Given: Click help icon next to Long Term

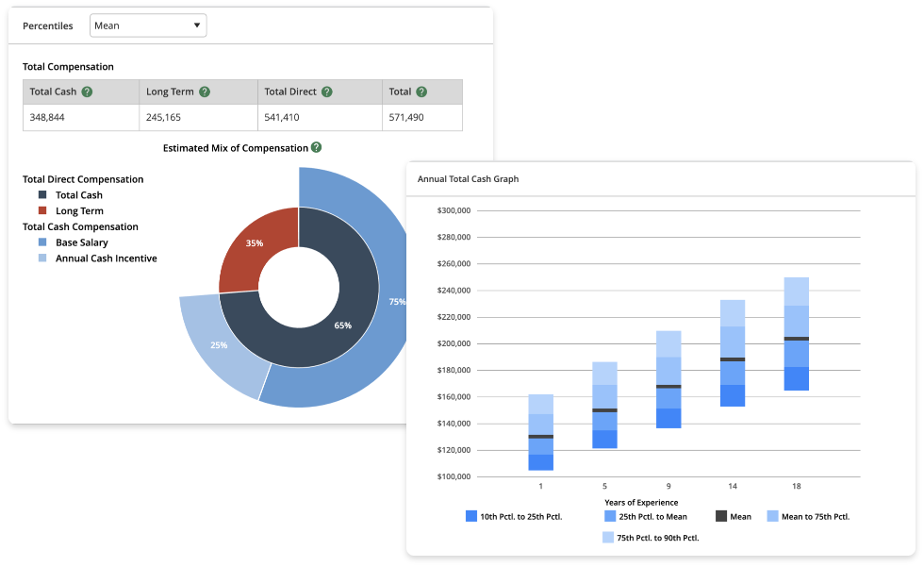Looking at the screenshot, I should pos(205,92).
